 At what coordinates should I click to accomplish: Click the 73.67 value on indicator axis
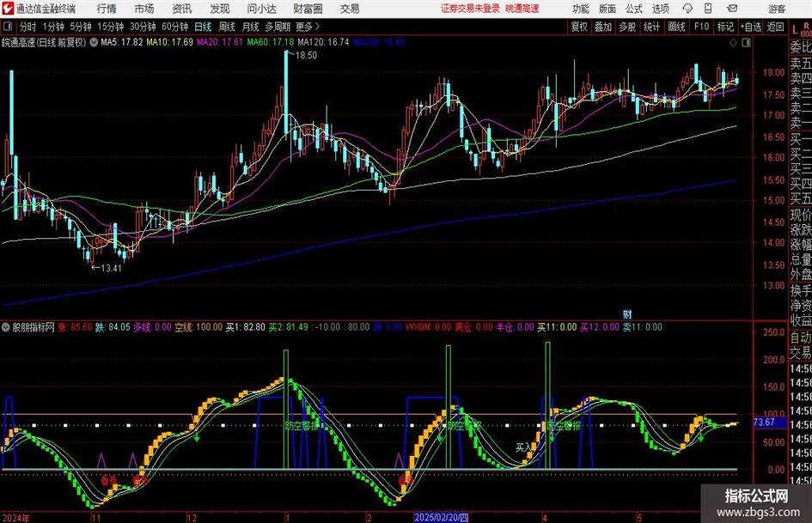click(x=764, y=422)
